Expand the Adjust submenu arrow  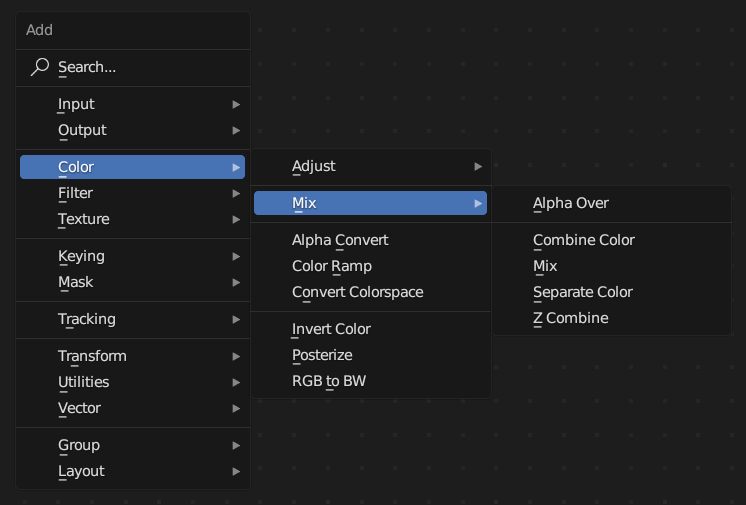pyautogui.click(x=478, y=166)
